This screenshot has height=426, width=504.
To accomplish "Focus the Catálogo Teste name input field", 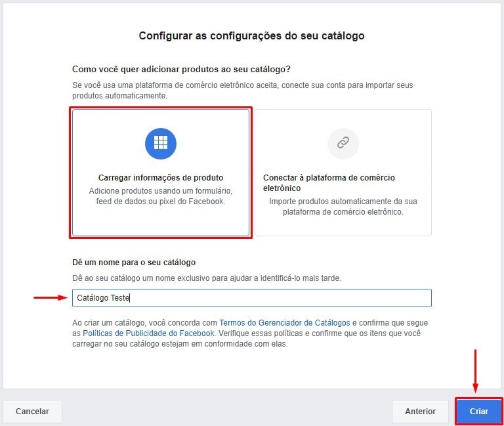I will [x=252, y=298].
